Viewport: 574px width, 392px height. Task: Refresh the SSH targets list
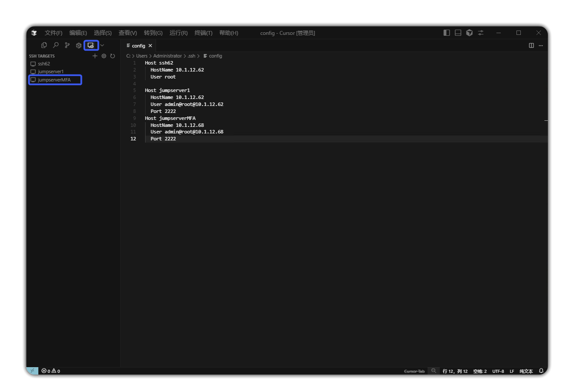(112, 56)
